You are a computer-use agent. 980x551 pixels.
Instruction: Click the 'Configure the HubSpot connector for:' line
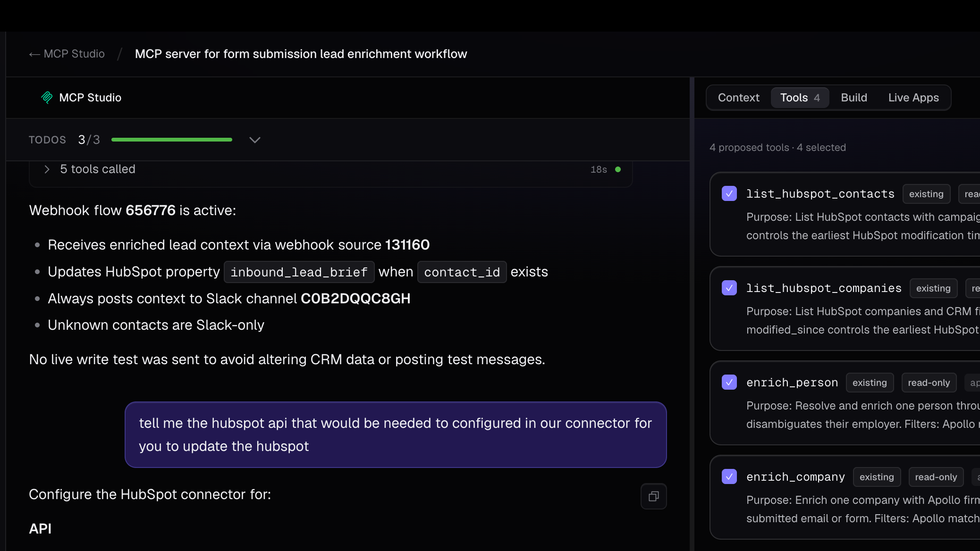pos(150,494)
